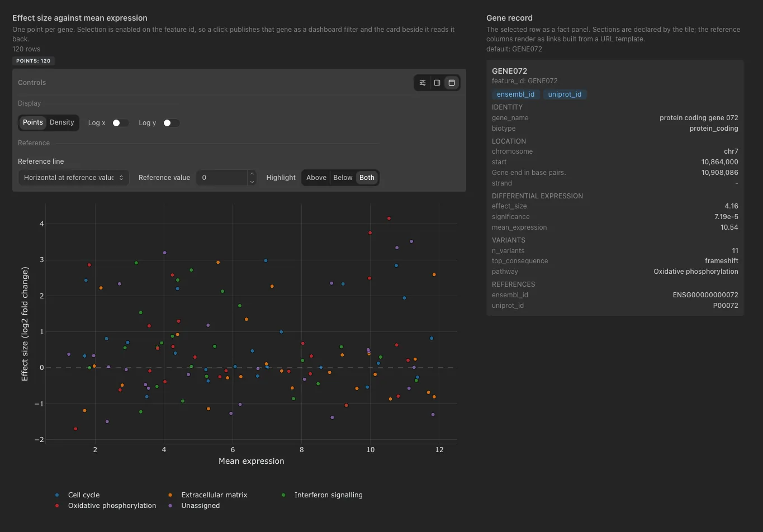Click the chromosome value chr7

(731, 151)
